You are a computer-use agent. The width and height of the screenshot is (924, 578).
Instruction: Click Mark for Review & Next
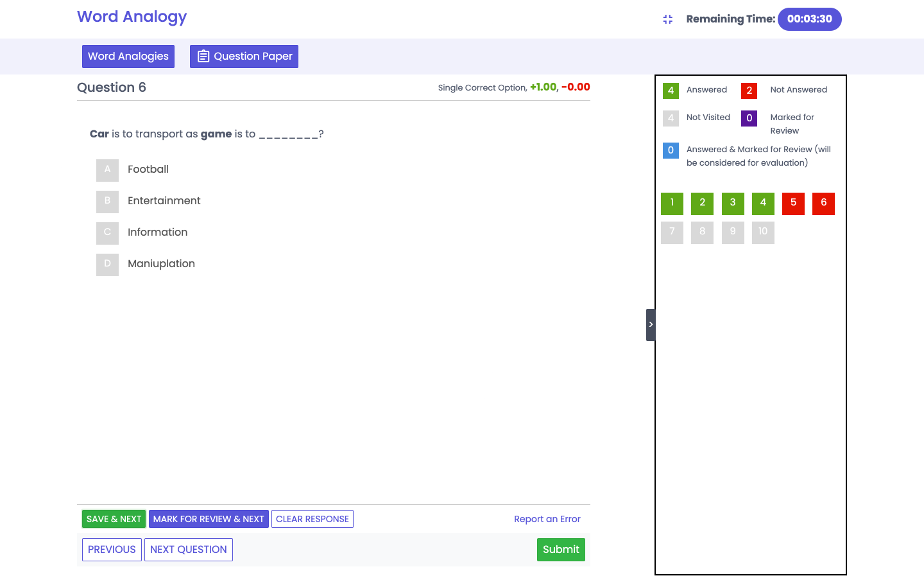[x=209, y=519]
